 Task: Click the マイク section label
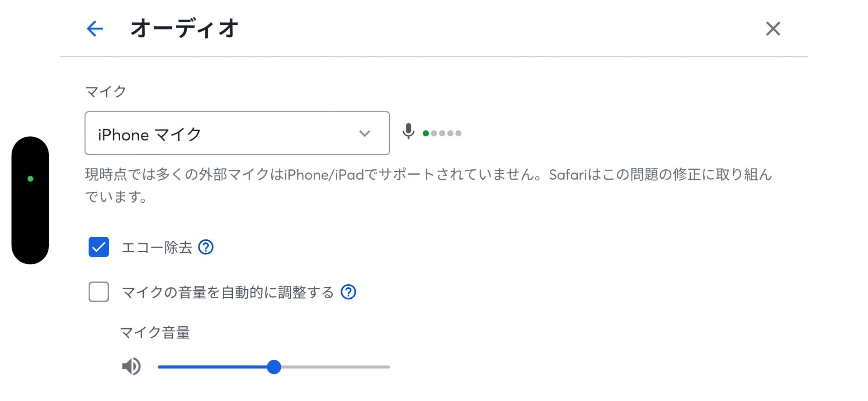(106, 91)
